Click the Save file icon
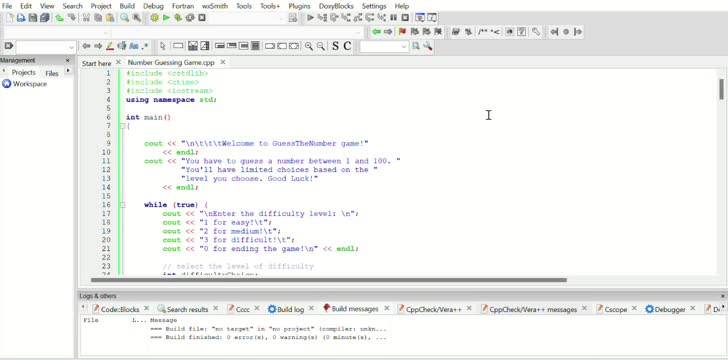728x360 pixels. pyautogui.click(x=32, y=18)
